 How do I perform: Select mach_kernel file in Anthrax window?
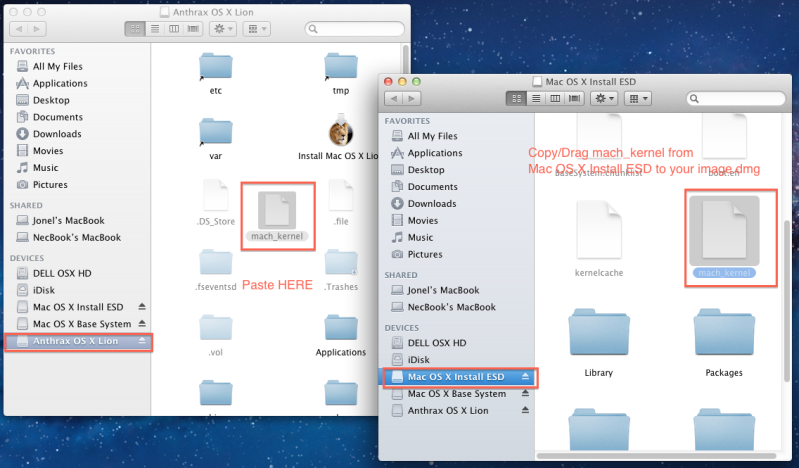tap(277, 216)
